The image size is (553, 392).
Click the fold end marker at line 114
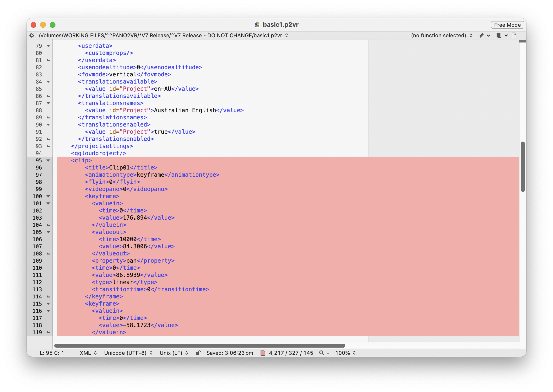(x=49, y=297)
